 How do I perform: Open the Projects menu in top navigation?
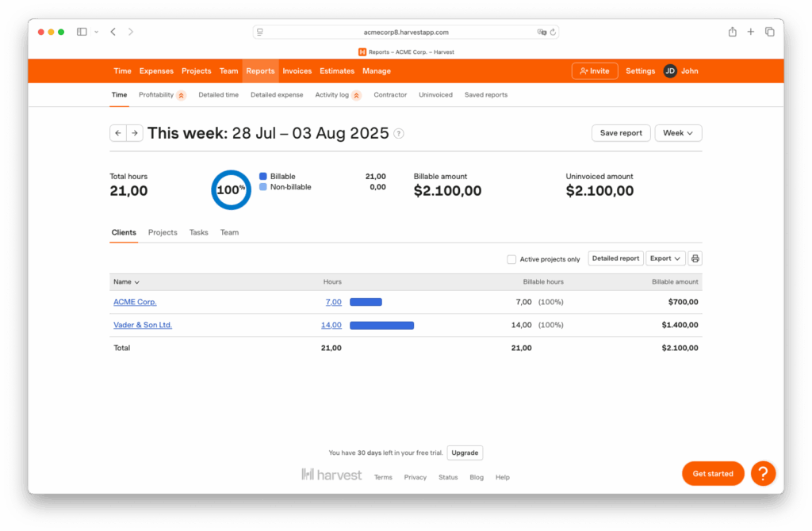click(x=197, y=71)
